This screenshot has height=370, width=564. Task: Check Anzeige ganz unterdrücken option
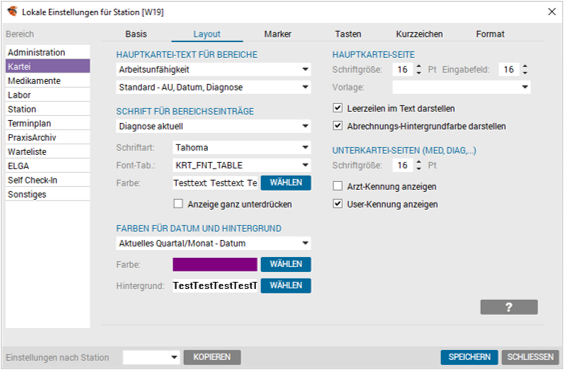178,204
